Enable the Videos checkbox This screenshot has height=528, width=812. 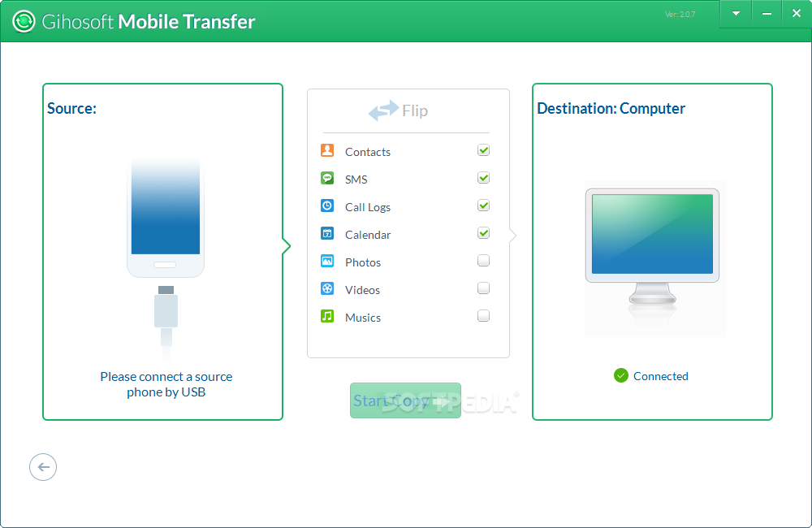click(x=483, y=288)
